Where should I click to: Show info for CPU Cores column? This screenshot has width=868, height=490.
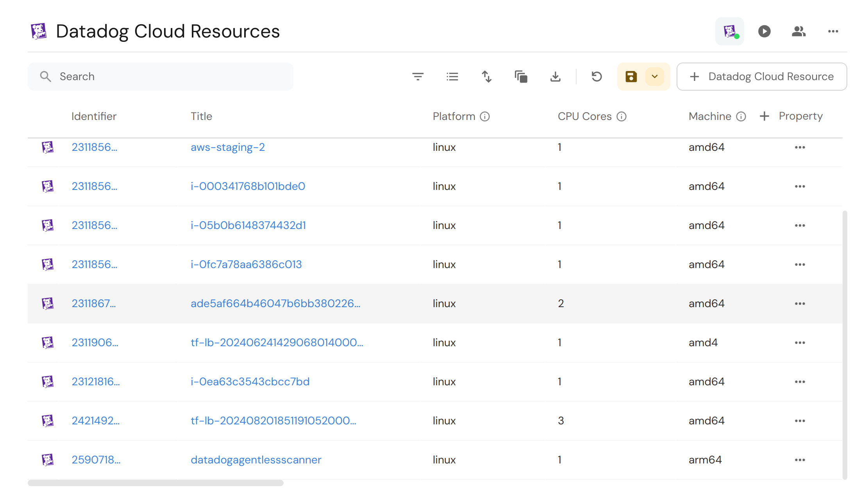click(x=621, y=116)
